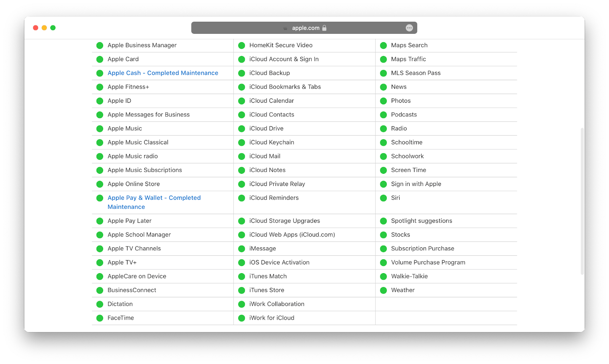This screenshot has width=609, height=364.
Task: Click Apple Music Subscriptions text
Action: point(145,170)
